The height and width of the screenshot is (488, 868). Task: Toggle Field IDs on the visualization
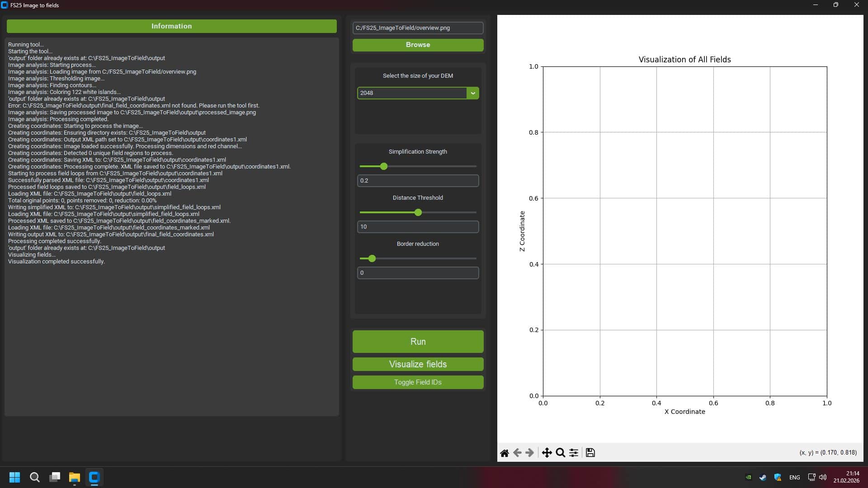pyautogui.click(x=417, y=382)
